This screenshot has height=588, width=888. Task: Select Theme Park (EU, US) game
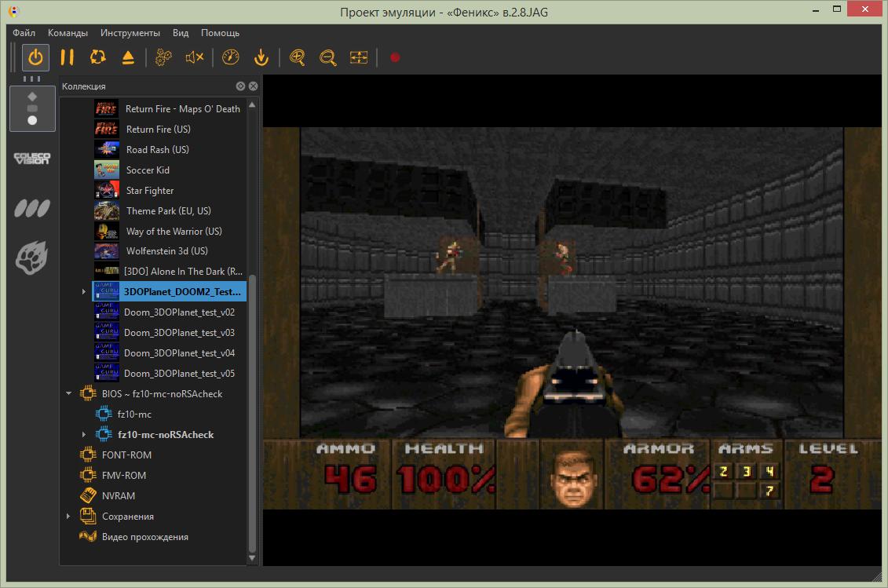[x=169, y=210]
